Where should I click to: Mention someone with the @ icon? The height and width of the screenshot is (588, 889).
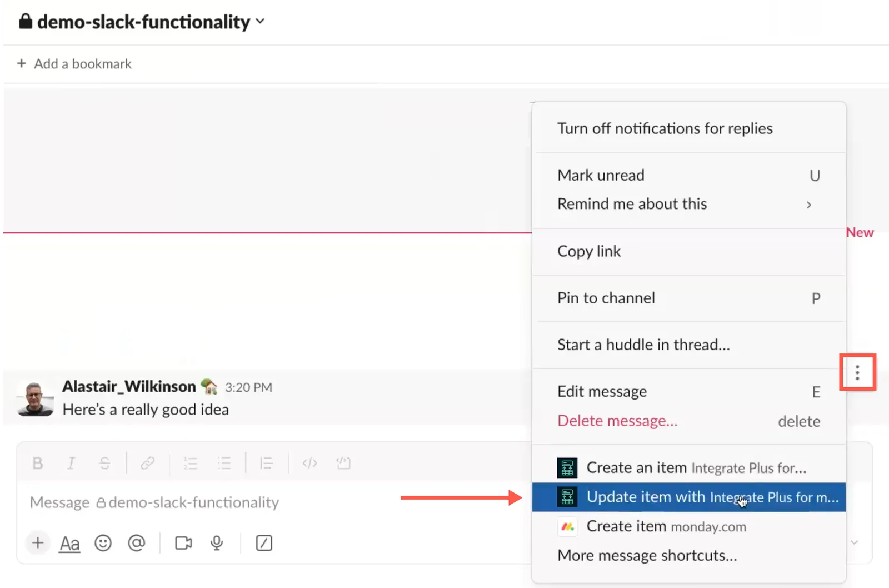click(136, 542)
